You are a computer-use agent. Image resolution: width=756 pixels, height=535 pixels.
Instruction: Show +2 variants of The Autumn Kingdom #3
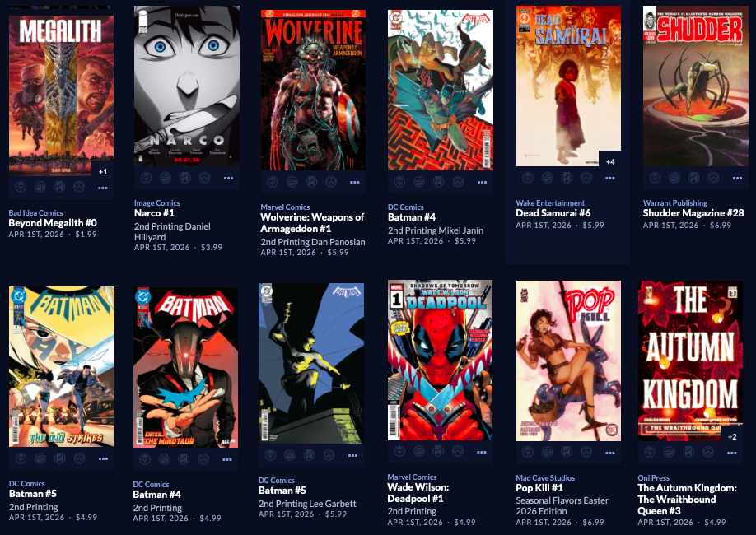(732, 436)
